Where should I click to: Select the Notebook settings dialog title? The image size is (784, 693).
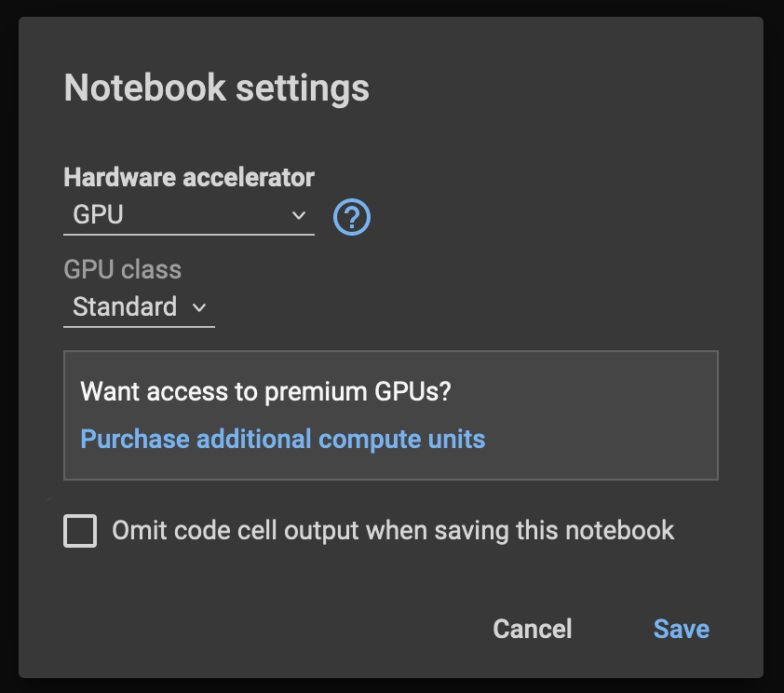[216, 88]
